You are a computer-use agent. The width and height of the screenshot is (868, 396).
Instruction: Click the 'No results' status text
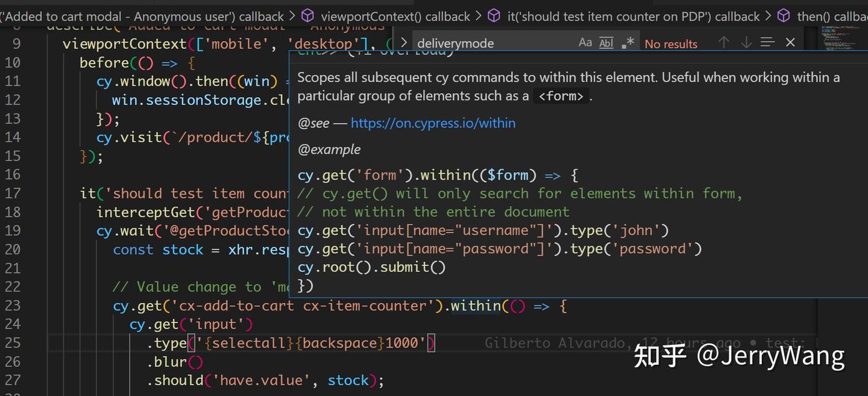[671, 43]
